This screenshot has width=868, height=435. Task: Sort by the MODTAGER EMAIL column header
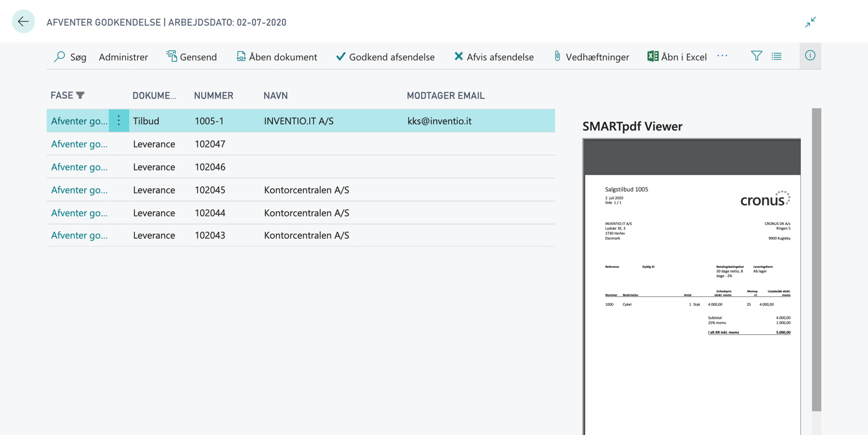click(446, 95)
